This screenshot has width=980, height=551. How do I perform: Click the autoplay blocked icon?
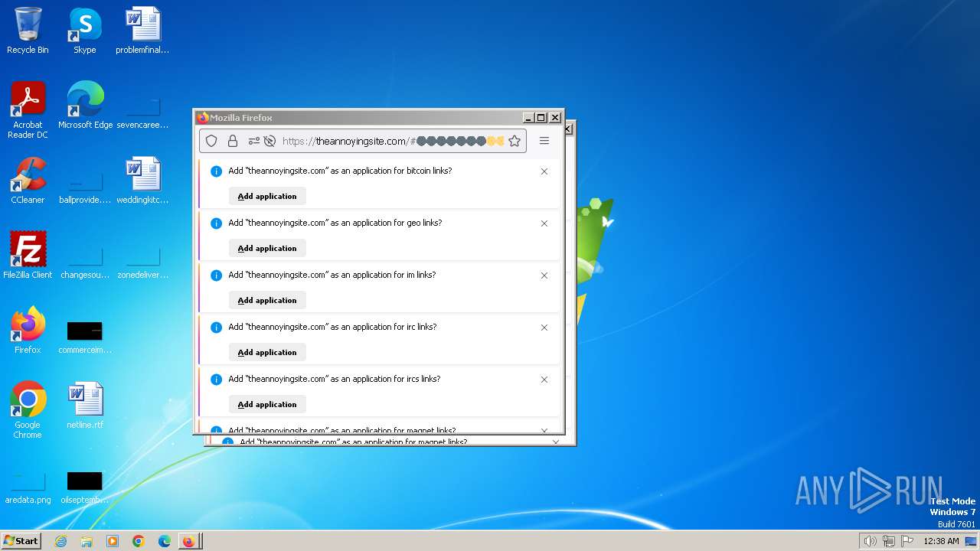(269, 141)
